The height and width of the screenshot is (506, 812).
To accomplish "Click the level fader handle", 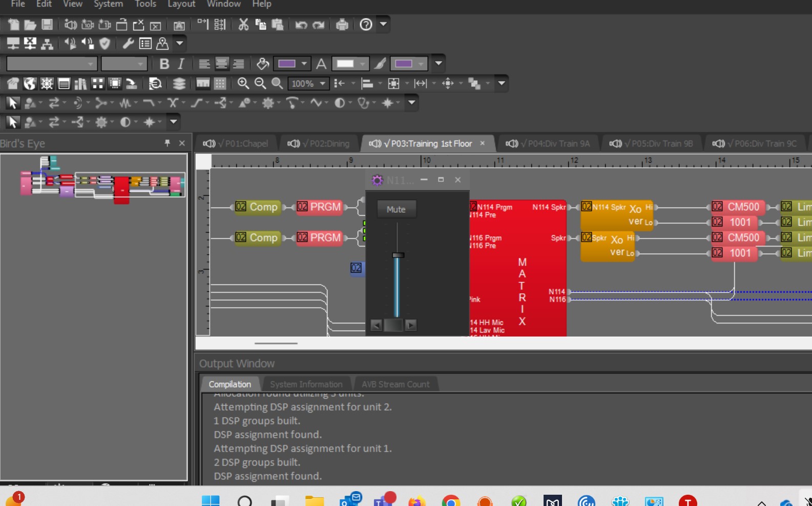I will tap(398, 255).
